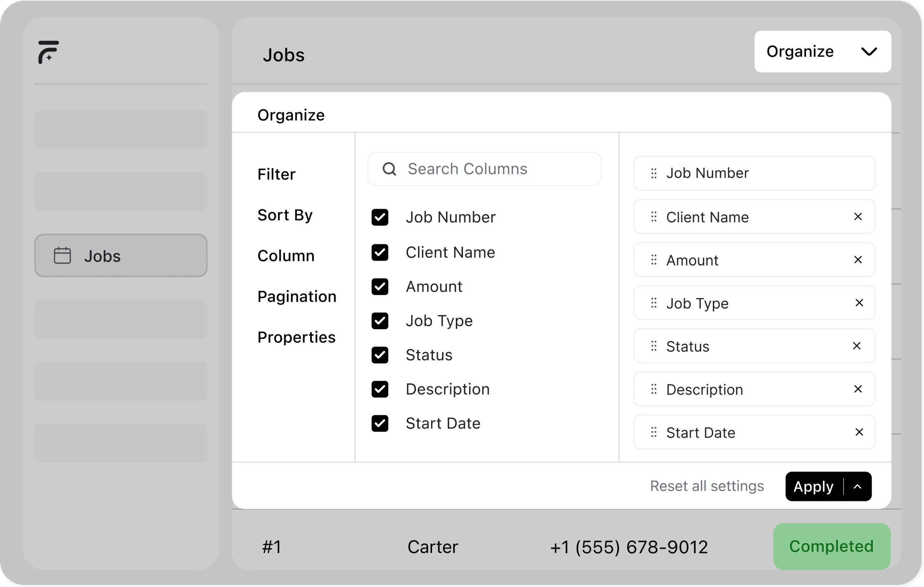
Task: Uncheck the Job Number checkbox
Action: tap(379, 217)
